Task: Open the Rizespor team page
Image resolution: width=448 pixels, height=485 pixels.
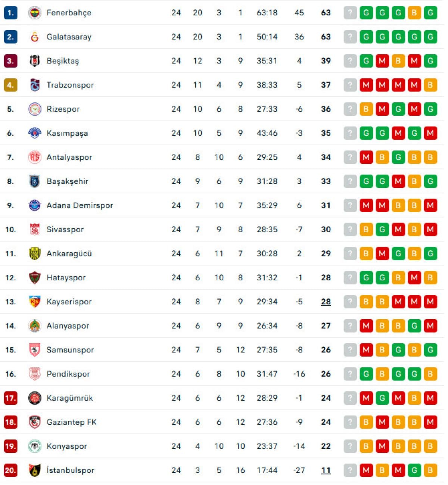Action: coord(63,109)
